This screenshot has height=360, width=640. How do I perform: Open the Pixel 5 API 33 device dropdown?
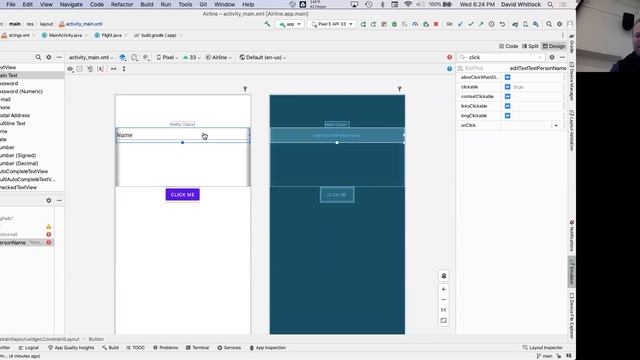click(x=332, y=24)
